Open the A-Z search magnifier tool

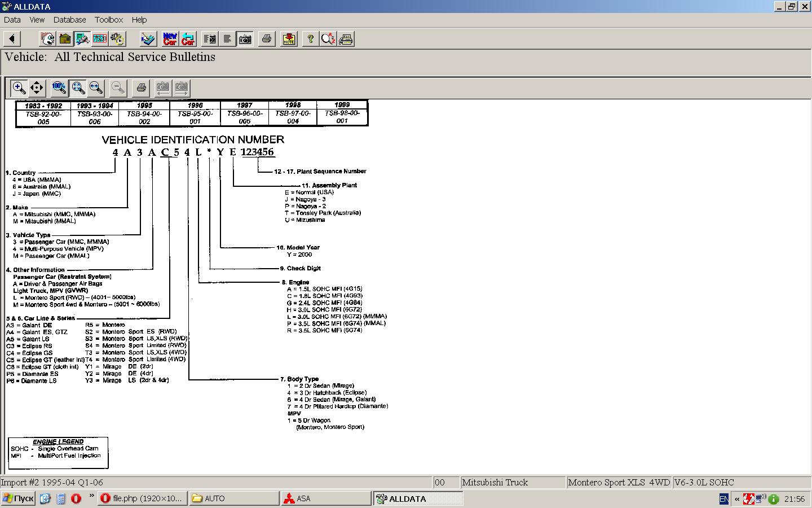tap(328, 39)
